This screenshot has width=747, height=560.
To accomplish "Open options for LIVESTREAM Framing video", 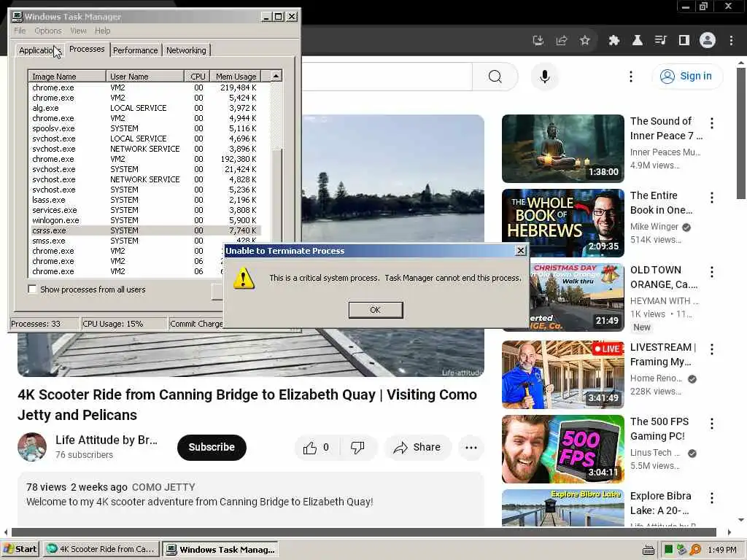I will click(x=712, y=349).
